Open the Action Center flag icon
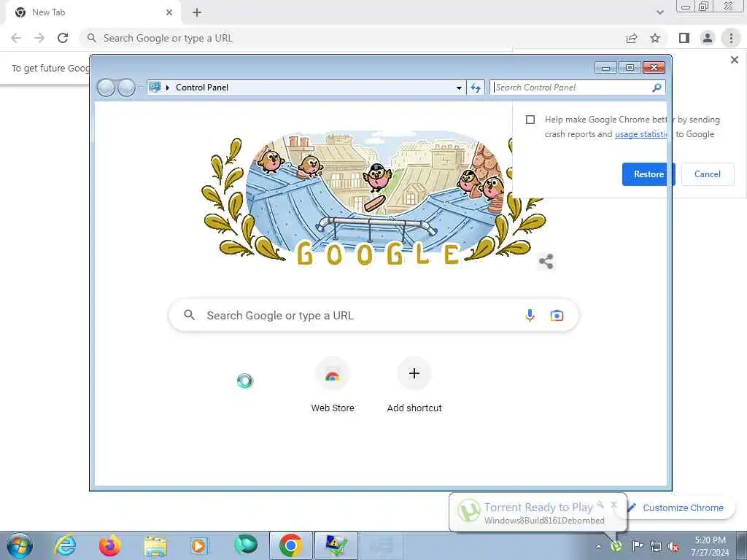Screen dimensions: 747x560 [637, 545]
